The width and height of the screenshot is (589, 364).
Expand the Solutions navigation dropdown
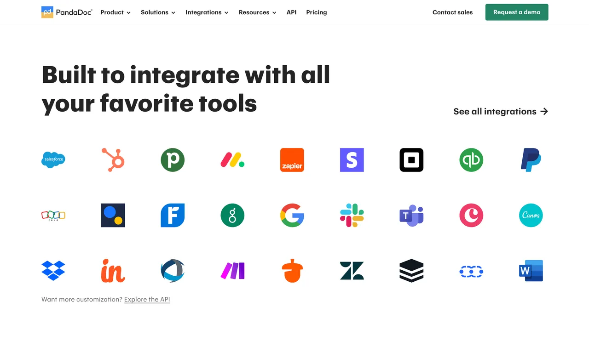pos(158,12)
